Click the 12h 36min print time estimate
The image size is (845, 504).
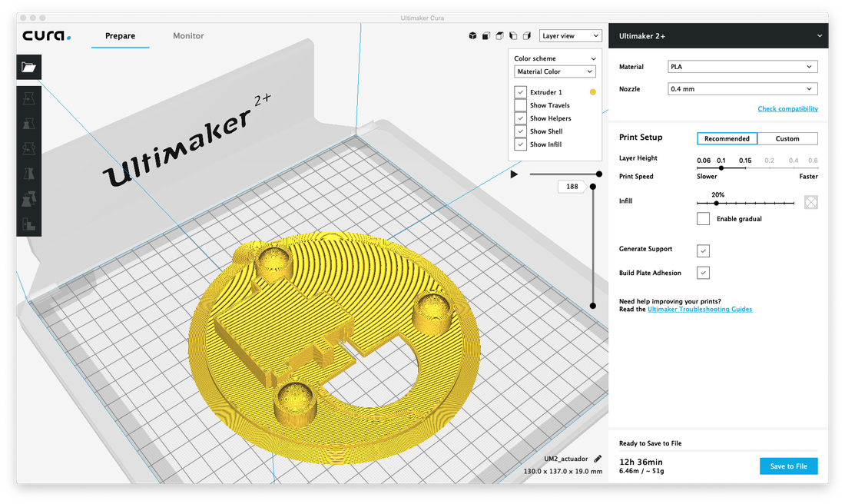pyautogui.click(x=641, y=462)
